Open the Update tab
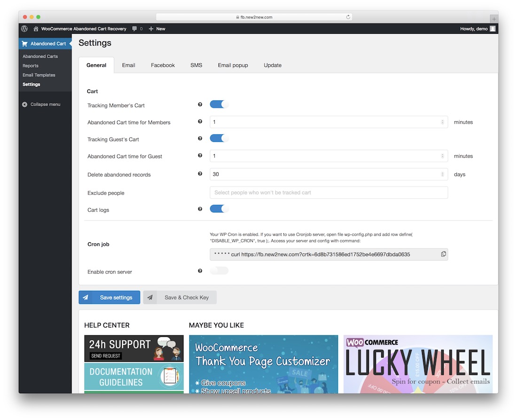 pos(273,65)
